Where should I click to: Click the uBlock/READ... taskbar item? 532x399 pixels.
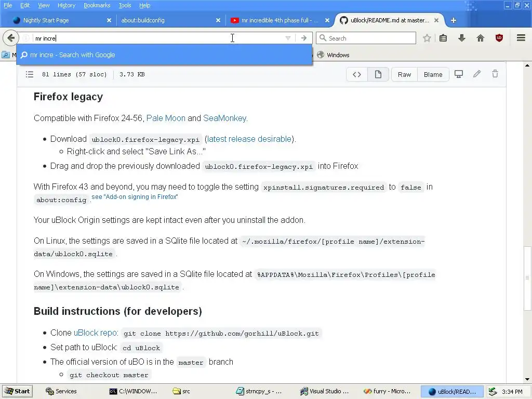pos(452,391)
